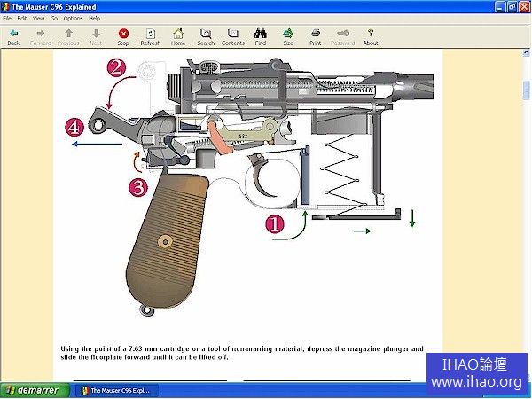Viewport: 532px width, 399px height.
Task: Minimize the Mauser C96 Explained window
Action: [500, 7]
